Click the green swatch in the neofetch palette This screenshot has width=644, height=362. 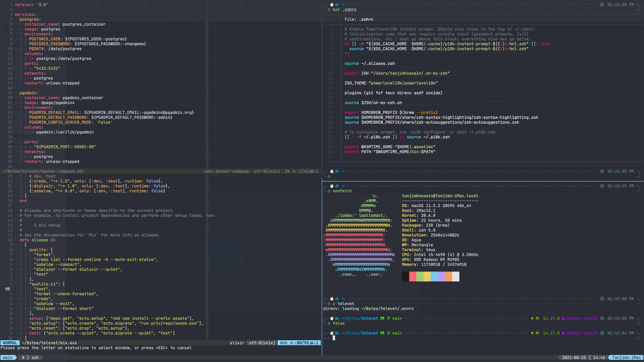pos(420,277)
